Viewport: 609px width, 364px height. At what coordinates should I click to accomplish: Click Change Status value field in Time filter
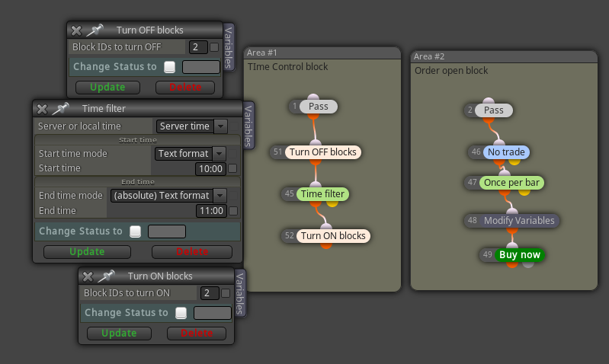pyautogui.click(x=167, y=231)
